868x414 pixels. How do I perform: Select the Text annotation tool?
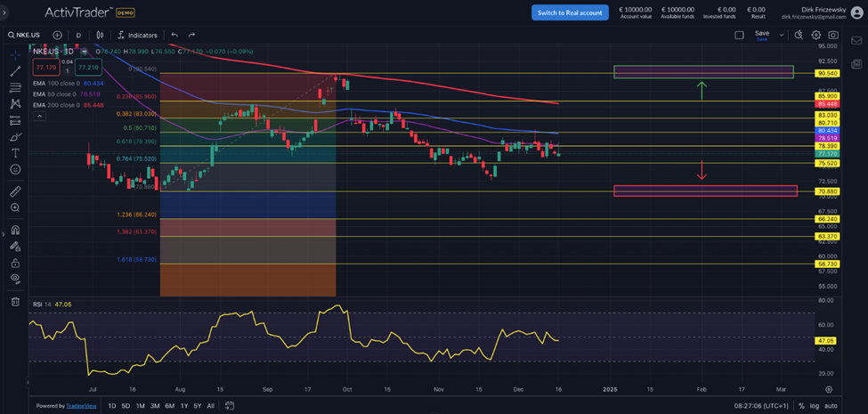[x=15, y=153]
